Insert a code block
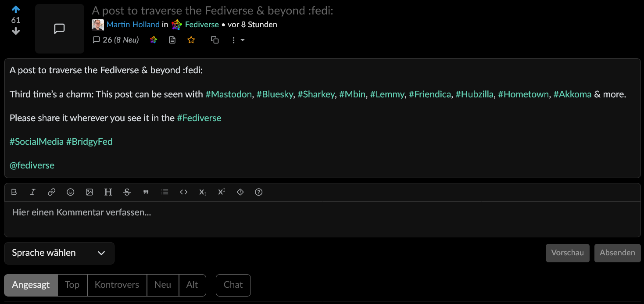 (184, 192)
